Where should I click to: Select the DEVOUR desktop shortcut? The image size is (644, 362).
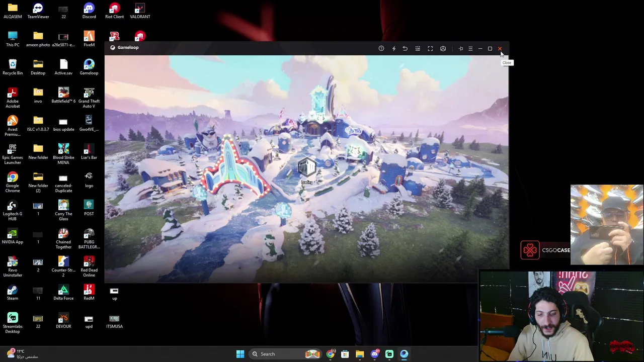63,321
